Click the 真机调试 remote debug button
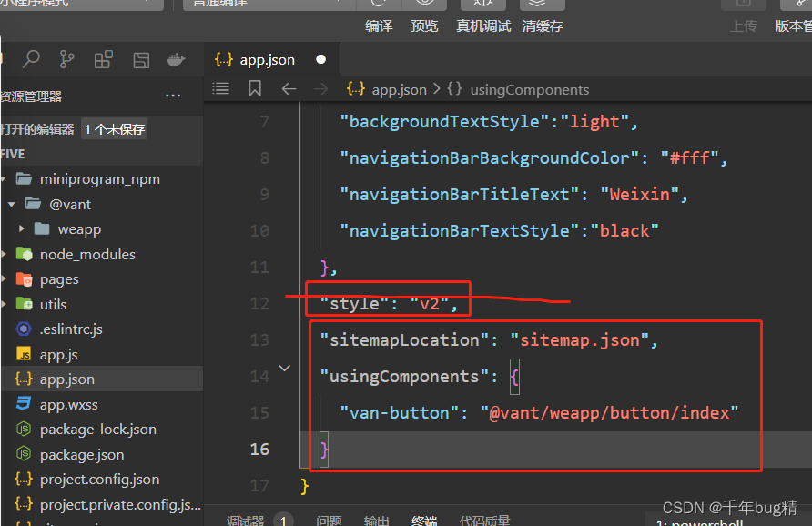Image resolution: width=812 pixels, height=526 pixels. pyautogui.click(x=483, y=25)
